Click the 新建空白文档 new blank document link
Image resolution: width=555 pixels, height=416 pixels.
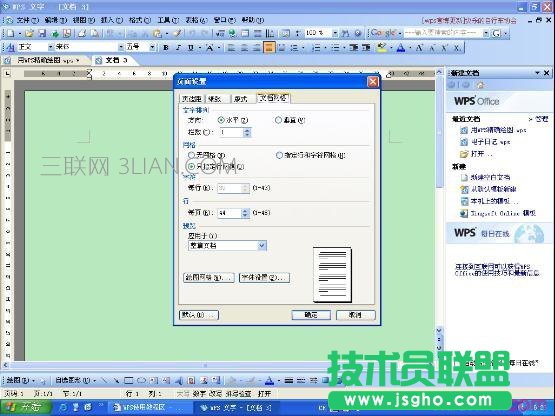click(x=490, y=177)
